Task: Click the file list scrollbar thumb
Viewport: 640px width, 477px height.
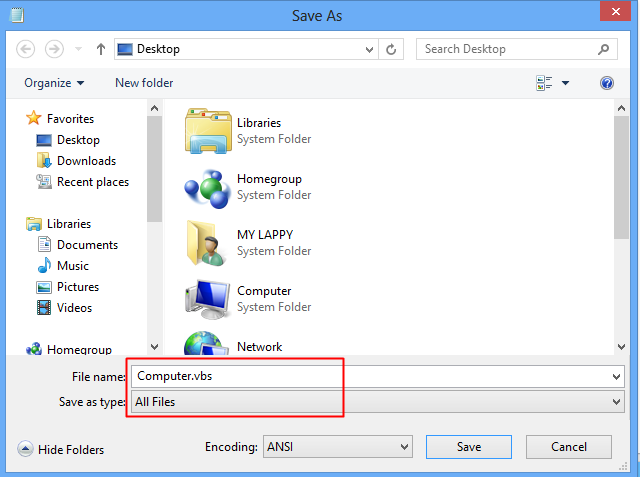Action: 621,177
